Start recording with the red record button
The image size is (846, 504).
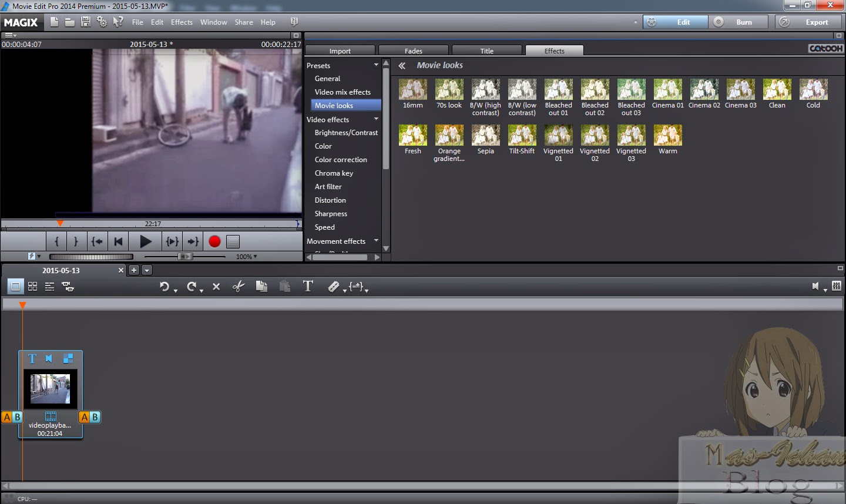coord(214,241)
